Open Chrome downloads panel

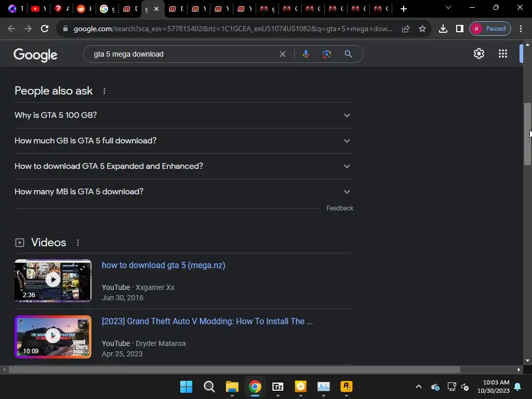[443, 29]
